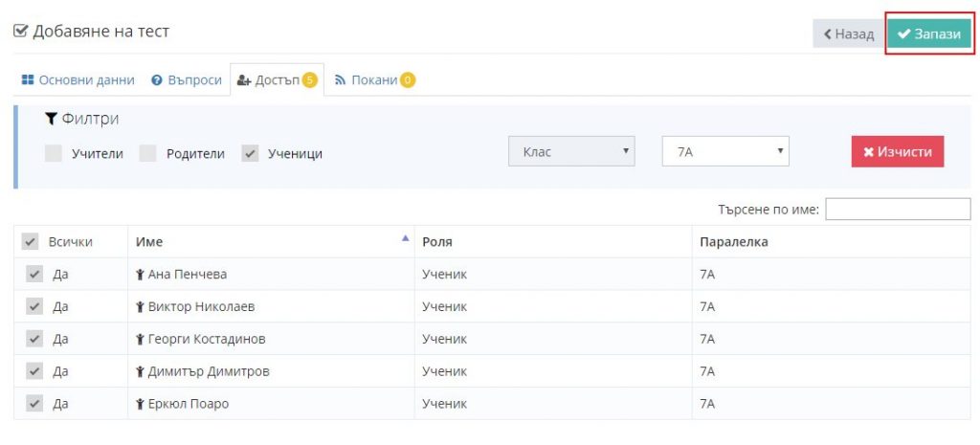Image resolution: width=980 pixels, height=445 pixels.
Task: Click the name Ана Пенчева
Action: [188, 275]
